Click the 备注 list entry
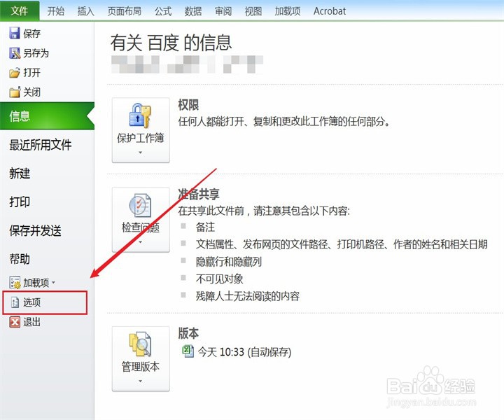This screenshot has height=420, width=504. click(x=205, y=227)
